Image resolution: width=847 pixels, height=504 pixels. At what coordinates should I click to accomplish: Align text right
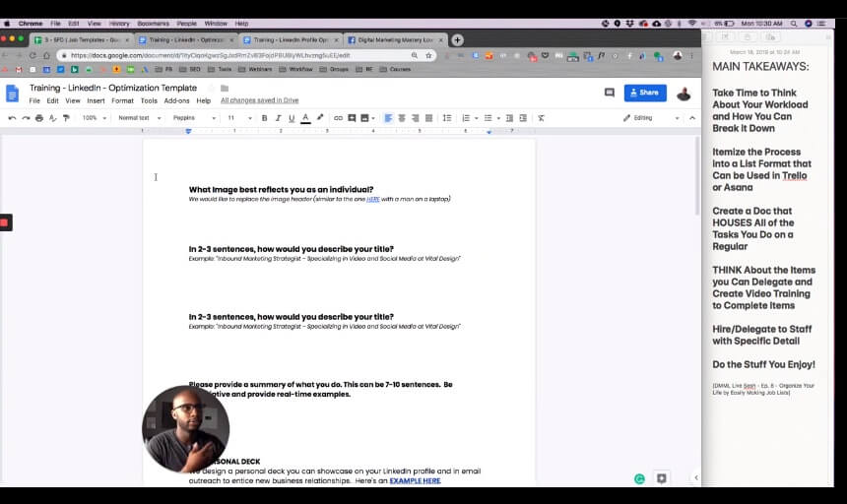(x=415, y=118)
